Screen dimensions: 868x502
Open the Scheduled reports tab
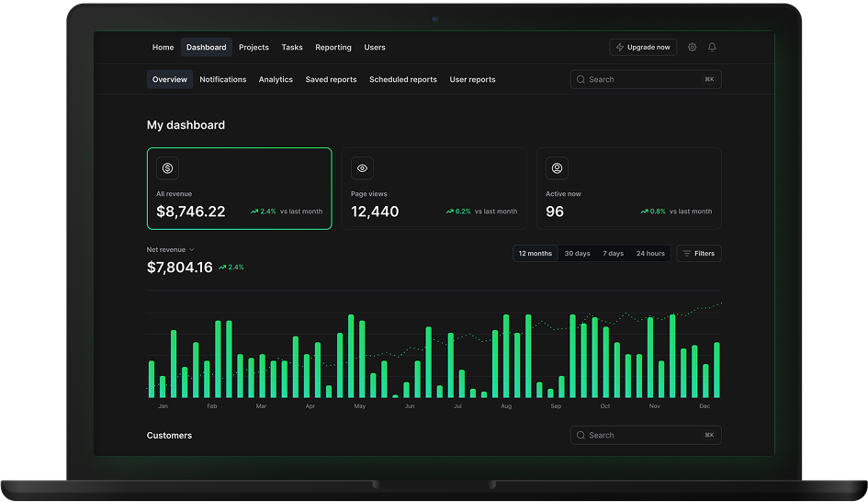pos(403,79)
